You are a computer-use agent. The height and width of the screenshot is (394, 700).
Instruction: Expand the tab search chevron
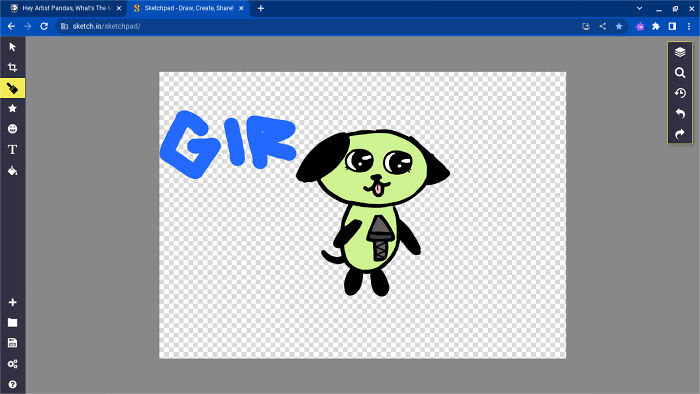(x=639, y=8)
